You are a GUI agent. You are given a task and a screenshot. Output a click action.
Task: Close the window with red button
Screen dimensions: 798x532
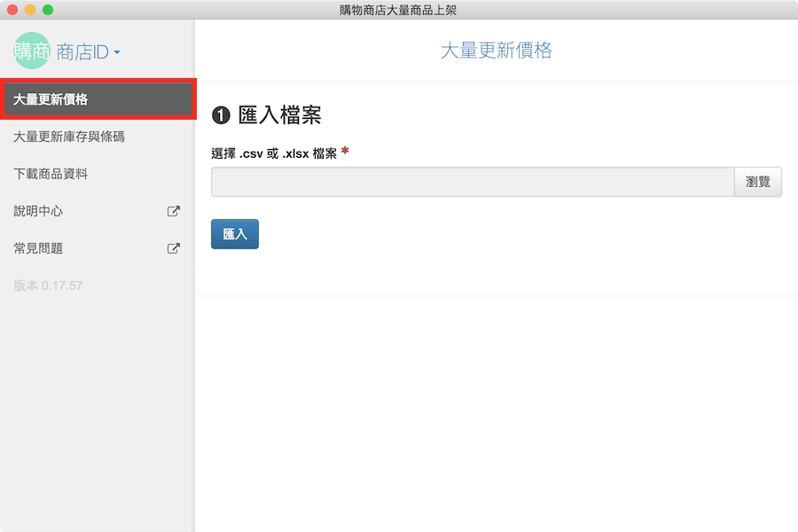(12, 10)
